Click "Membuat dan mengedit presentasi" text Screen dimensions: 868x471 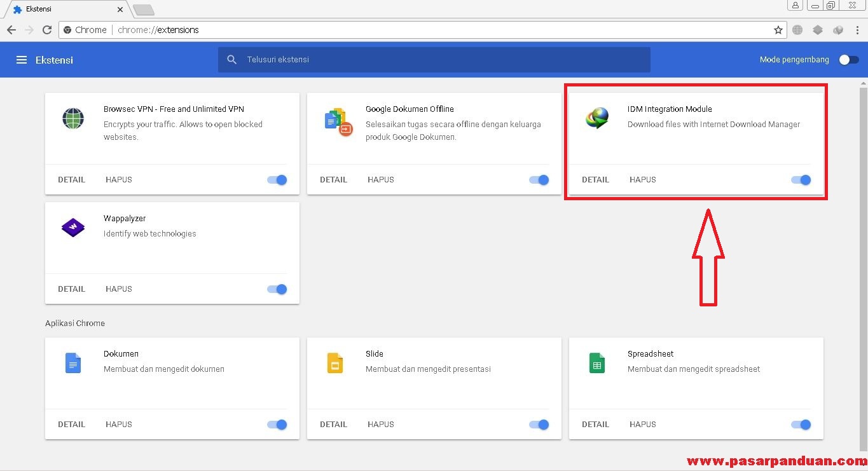click(x=428, y=369)
